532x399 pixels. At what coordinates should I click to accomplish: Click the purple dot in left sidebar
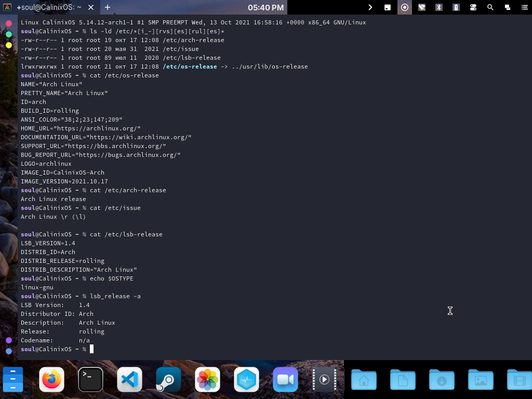click(9, 340)
